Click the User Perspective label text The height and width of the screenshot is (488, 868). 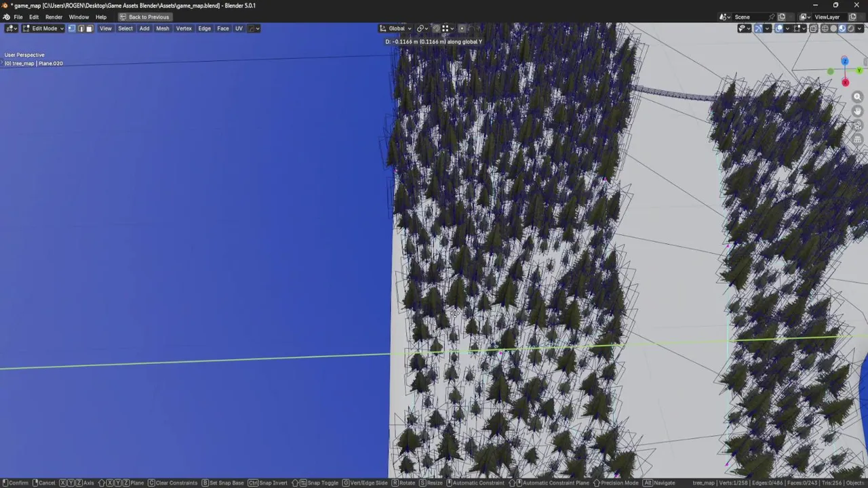[x=24, y=55]
